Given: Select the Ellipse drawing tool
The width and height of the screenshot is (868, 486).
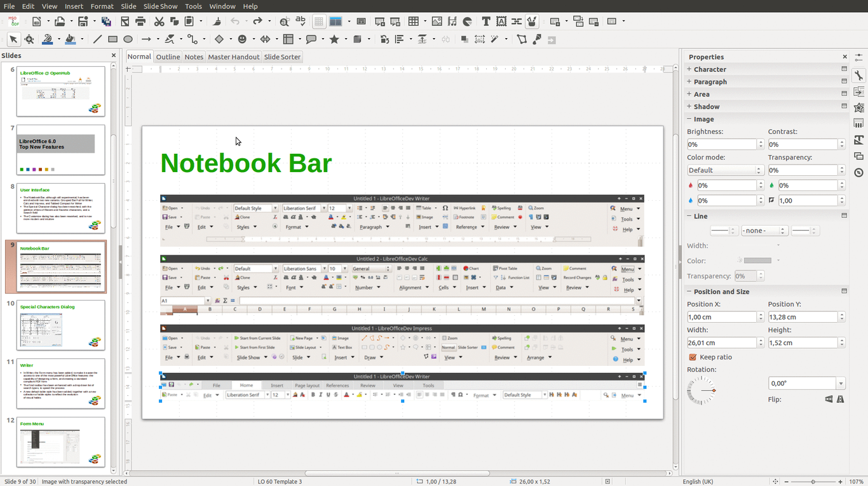Looking at the screenshot, I should (x=128, y=39).
